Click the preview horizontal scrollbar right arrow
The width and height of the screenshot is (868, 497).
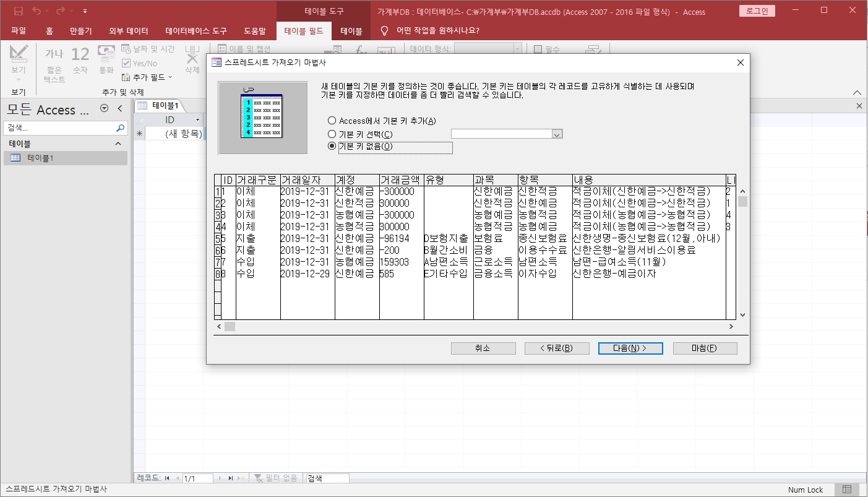(731, 326)
